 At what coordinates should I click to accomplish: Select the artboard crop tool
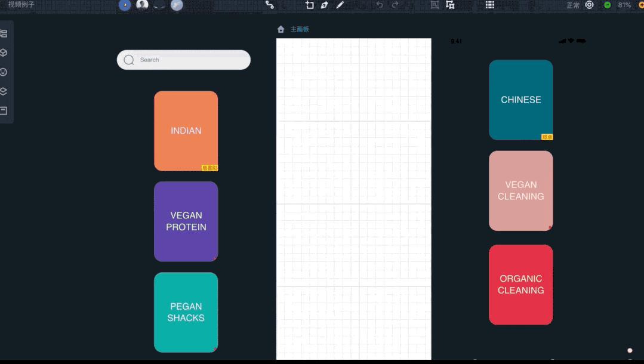(309, 5)
